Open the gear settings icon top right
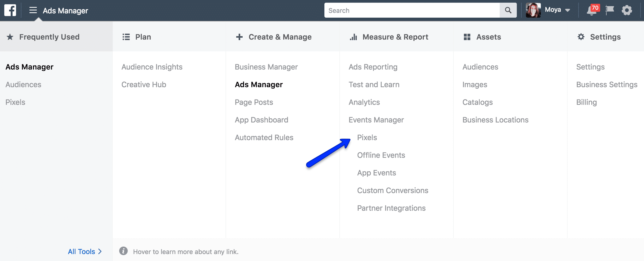The image size is (644, 261). 627,10
